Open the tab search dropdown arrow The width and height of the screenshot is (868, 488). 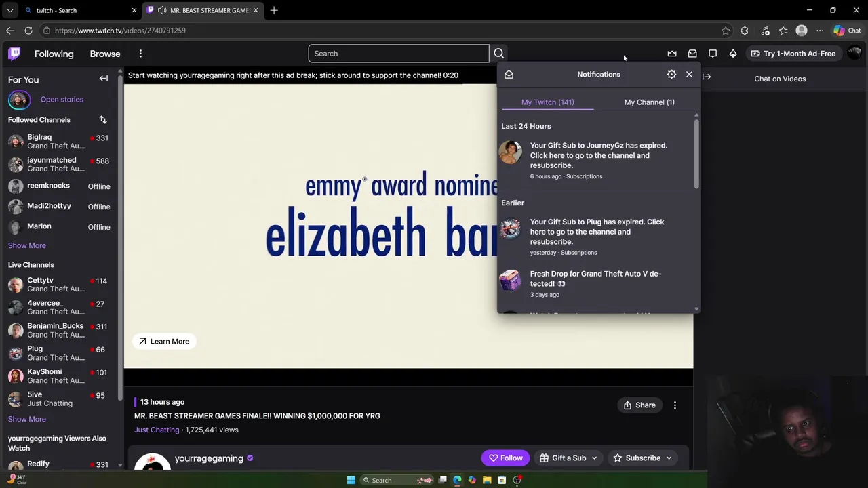click(x=9, y=10)
